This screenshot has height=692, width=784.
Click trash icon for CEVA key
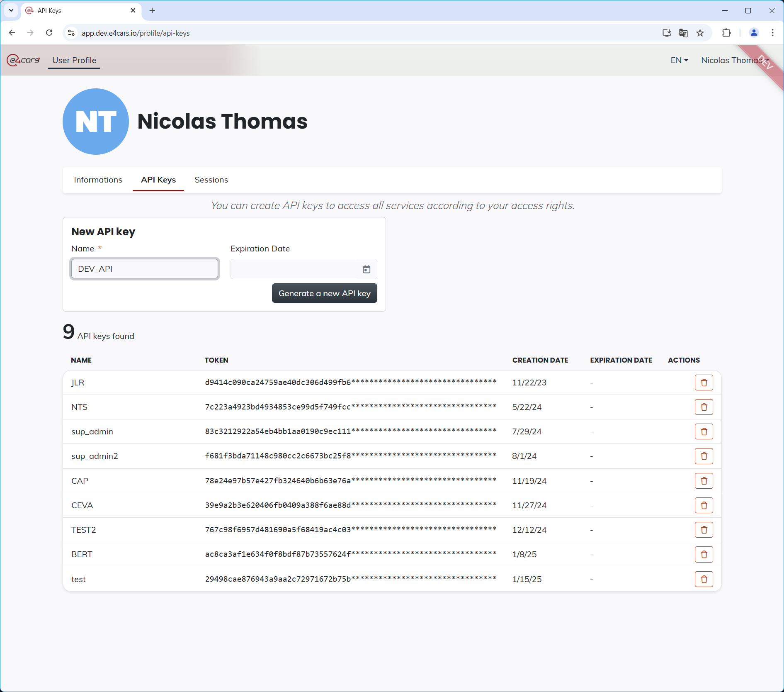click(704, 505)
